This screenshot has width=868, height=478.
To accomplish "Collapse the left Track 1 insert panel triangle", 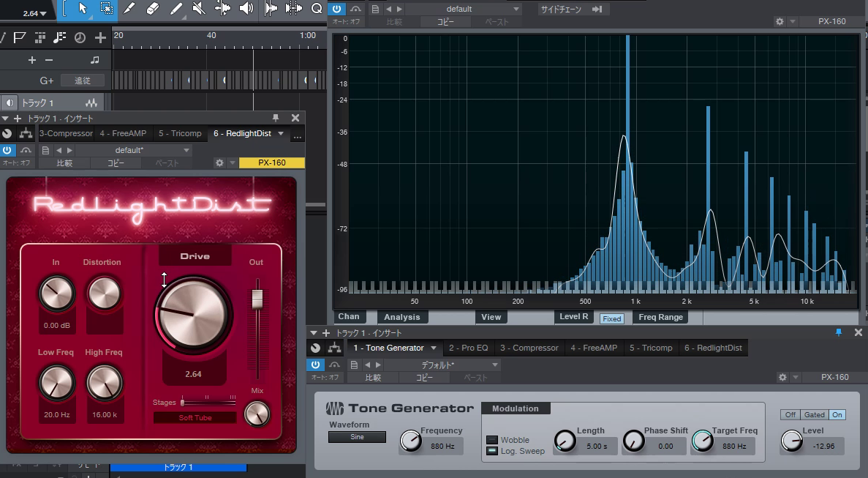I will (5, 119).
